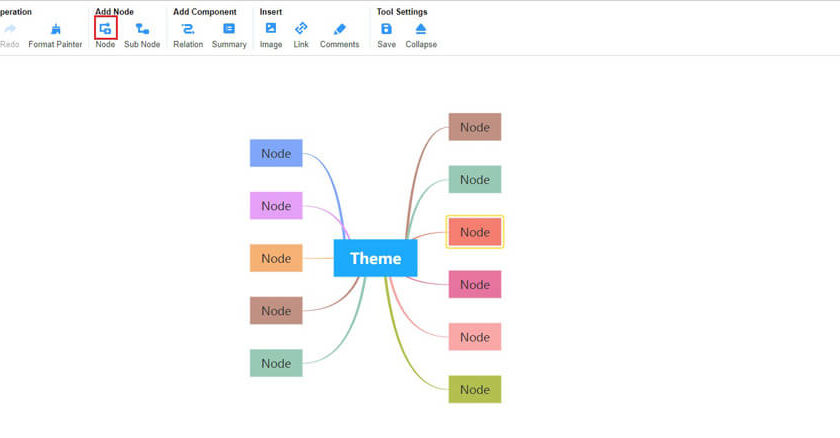The height and width of the screenshot is (438, 840).
Task: Select the dark pink Node box
Action: point(475,284)
